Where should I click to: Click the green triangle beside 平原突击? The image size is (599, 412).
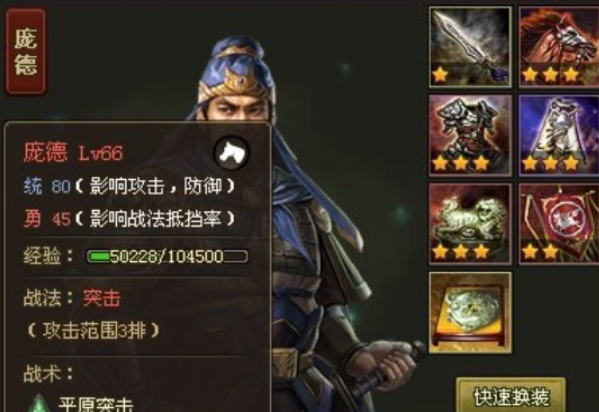pyautogui.click(x=39, y=404)
